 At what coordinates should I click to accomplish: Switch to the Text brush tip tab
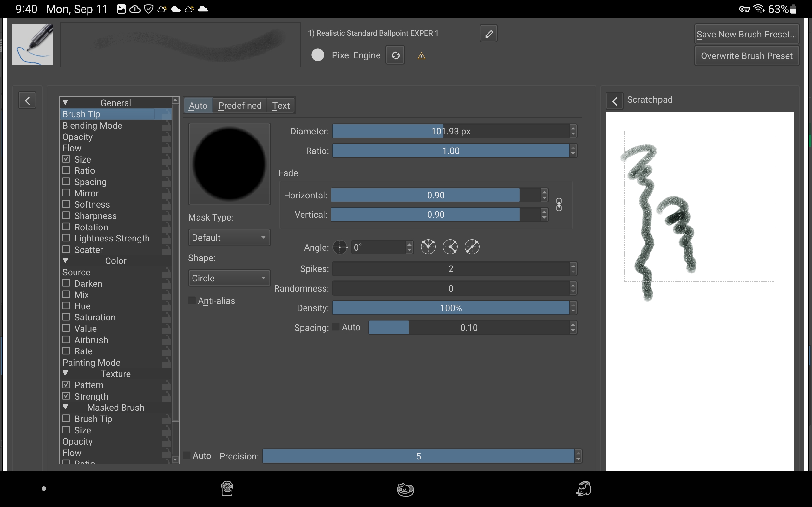[x=280, y=106]
